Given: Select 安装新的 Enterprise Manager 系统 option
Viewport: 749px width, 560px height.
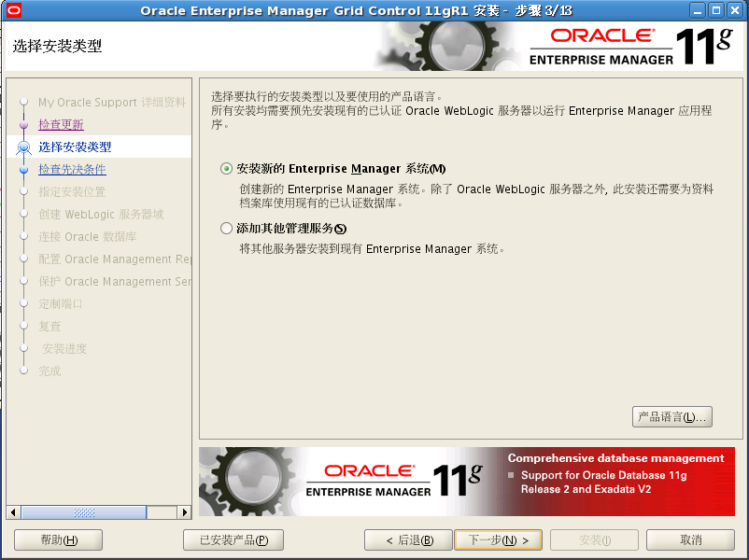Looking at the screenshot, I should coord(225,168).
